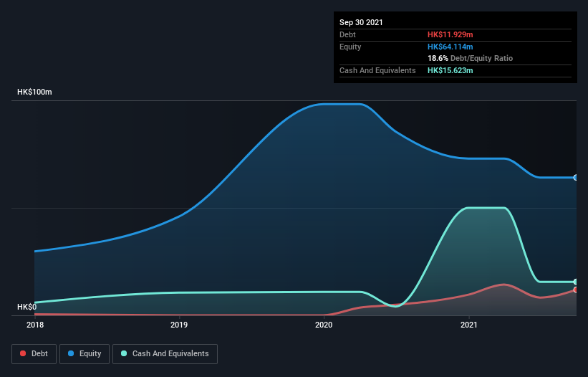Click the blue Equity legend dot
The width and height of the screenshot is (588, 377).
pos(71,353)
